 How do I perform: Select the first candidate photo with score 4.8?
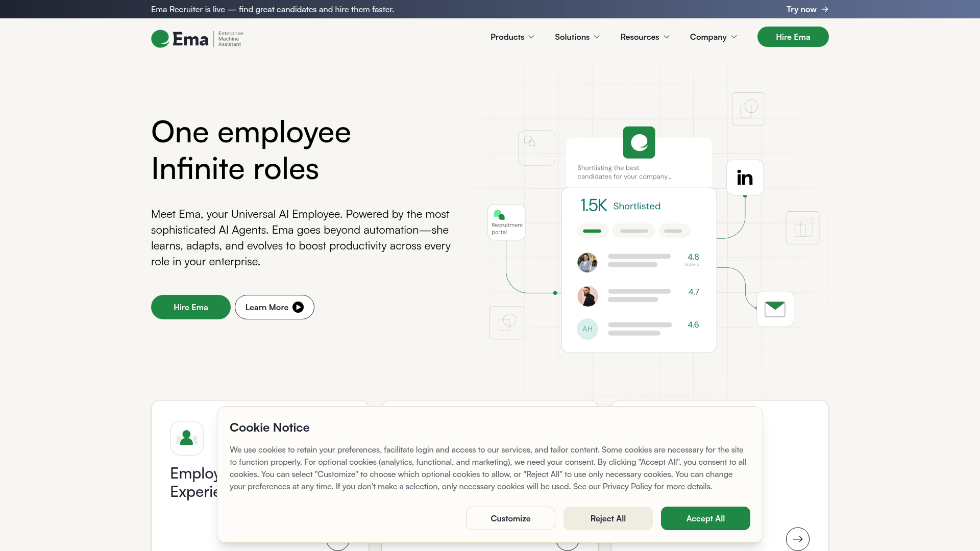tap(587, 262)
